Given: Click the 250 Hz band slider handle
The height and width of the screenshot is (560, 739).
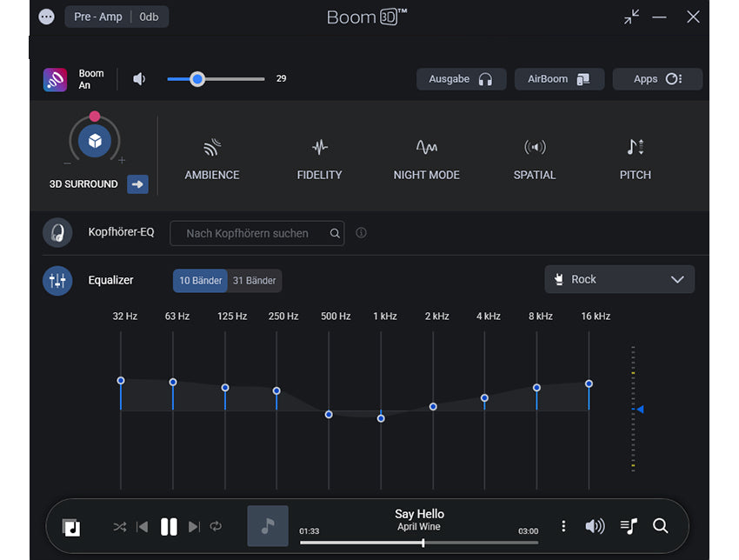Looking at the screenshot, I should 276,390.
